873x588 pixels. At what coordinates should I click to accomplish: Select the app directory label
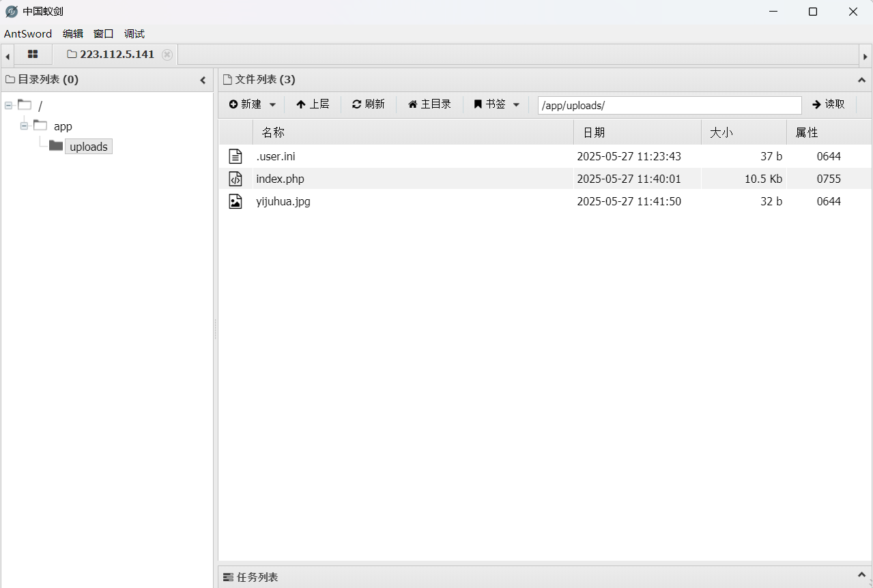click(63, 126)
